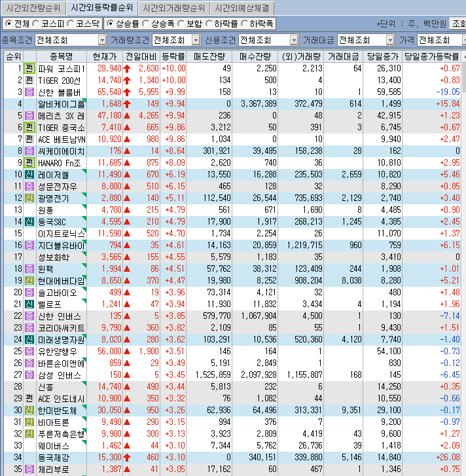
Task: Click up-limit arrow on 알비케이그룹 row
Action: coord(127,104)
